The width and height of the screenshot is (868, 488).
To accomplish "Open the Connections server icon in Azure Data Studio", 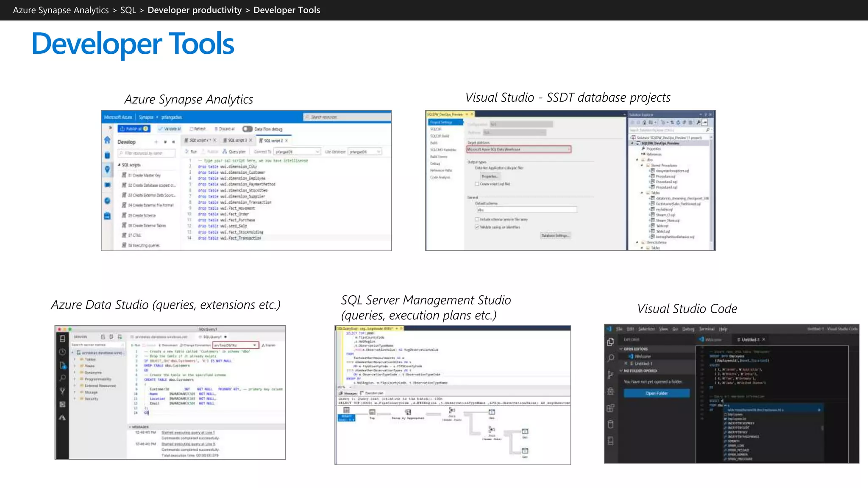I will 62,338.
